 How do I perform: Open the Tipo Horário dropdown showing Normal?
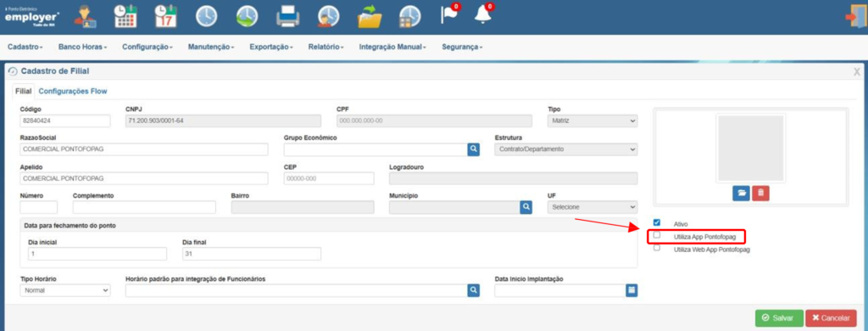(65, 290)
